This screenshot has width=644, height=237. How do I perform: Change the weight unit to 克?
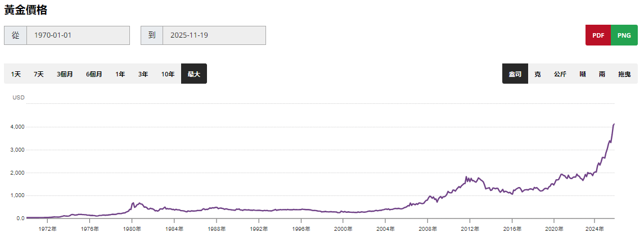(x=538, y=74)
